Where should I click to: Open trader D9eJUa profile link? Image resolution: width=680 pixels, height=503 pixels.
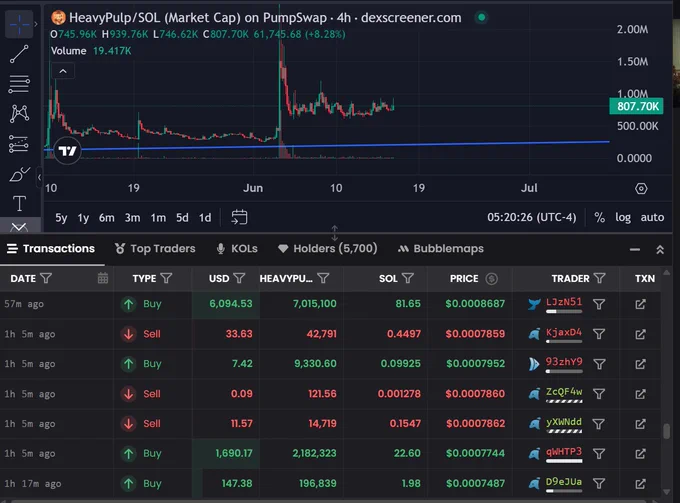point(564,481)
